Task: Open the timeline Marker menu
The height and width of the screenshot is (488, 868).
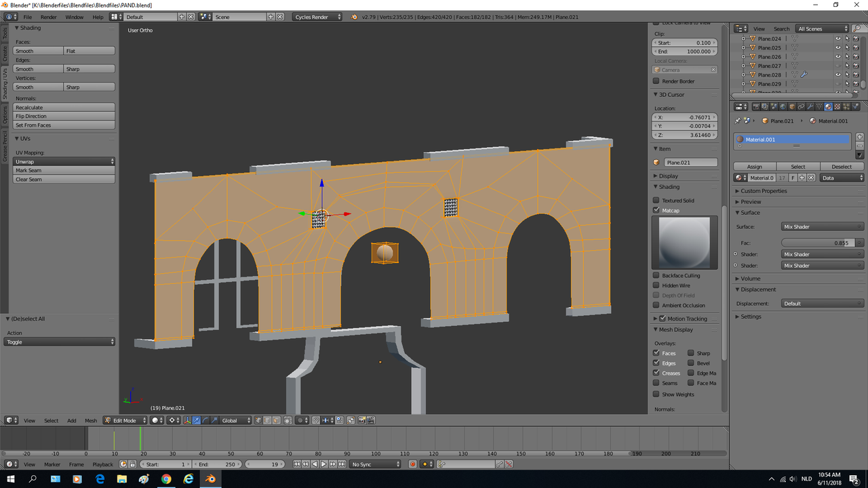Action: click(52, 464)
